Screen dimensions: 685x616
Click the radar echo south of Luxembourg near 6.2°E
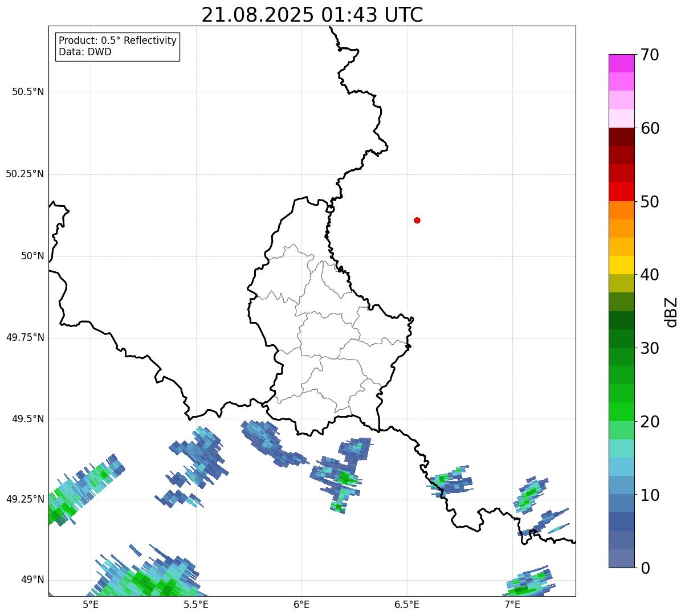pos(341,475)
